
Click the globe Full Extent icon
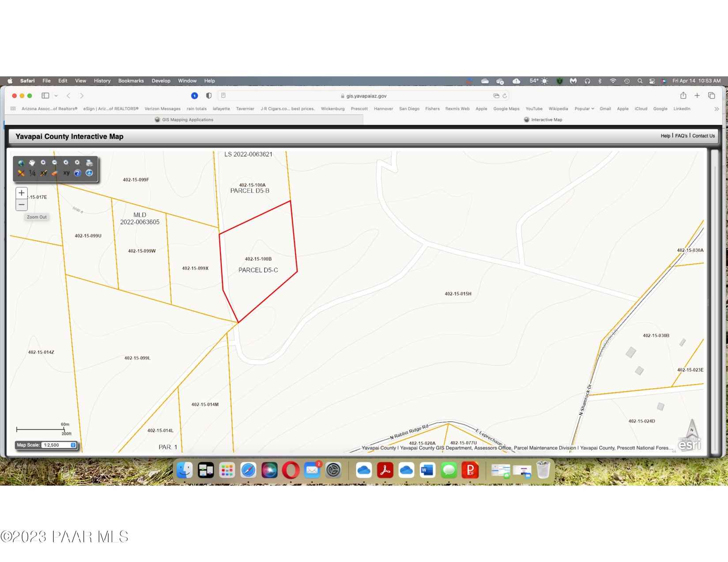point(21,162)
